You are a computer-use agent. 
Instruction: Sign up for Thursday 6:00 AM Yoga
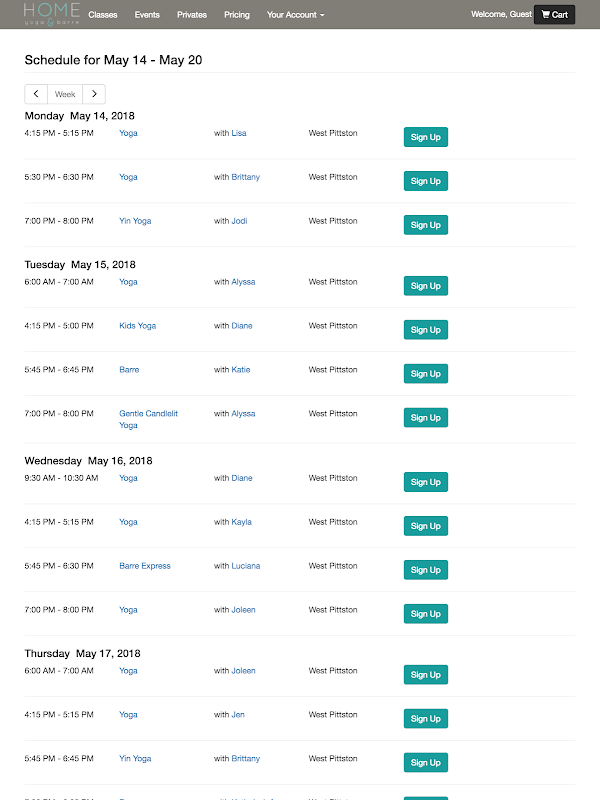pyautogui.click(x=425, y=675)
